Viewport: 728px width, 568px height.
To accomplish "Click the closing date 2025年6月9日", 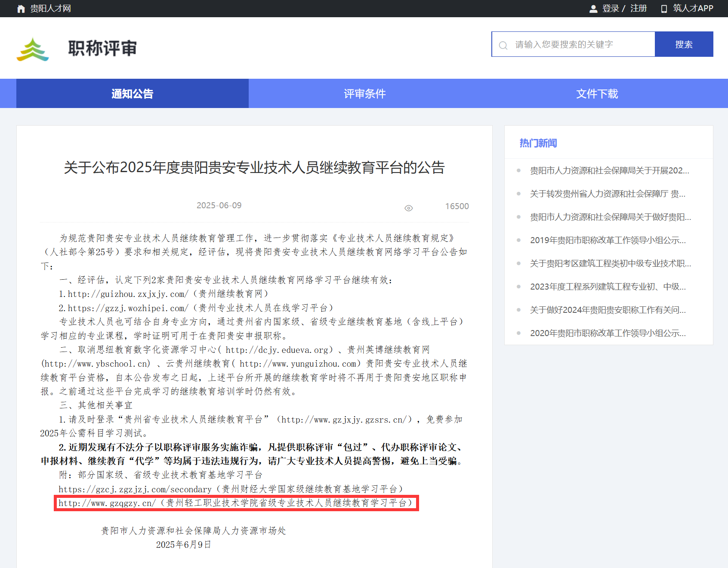I will [x=184, y=545].
